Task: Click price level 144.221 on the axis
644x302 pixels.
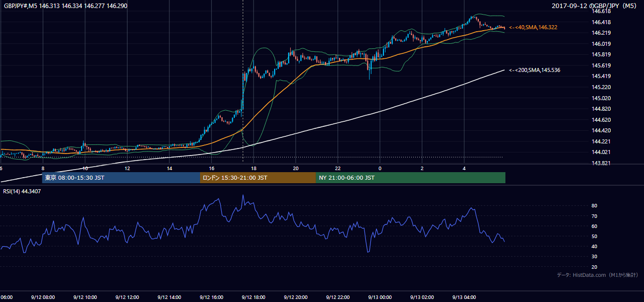Action: tap(602, 141)
